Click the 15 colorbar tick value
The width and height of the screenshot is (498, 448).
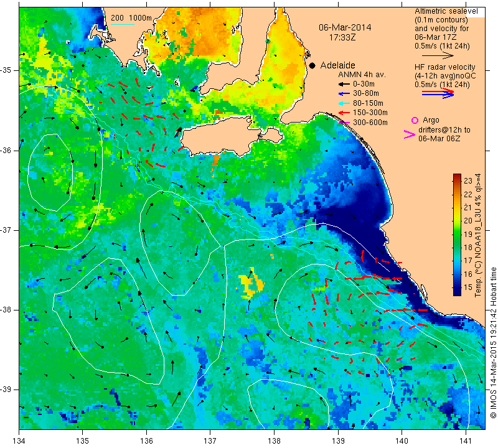468,287
